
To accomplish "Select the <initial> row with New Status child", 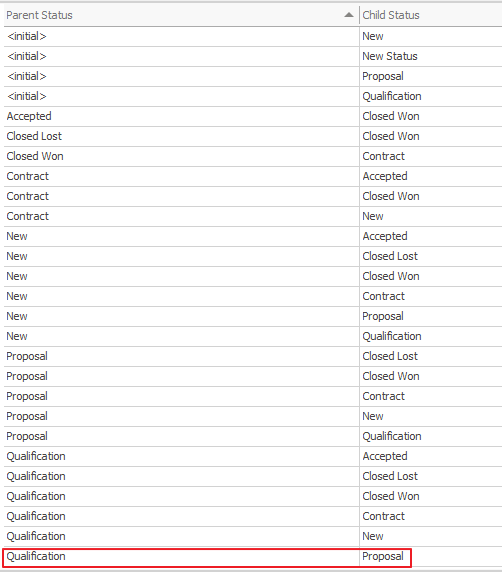I will coord(253,57).
